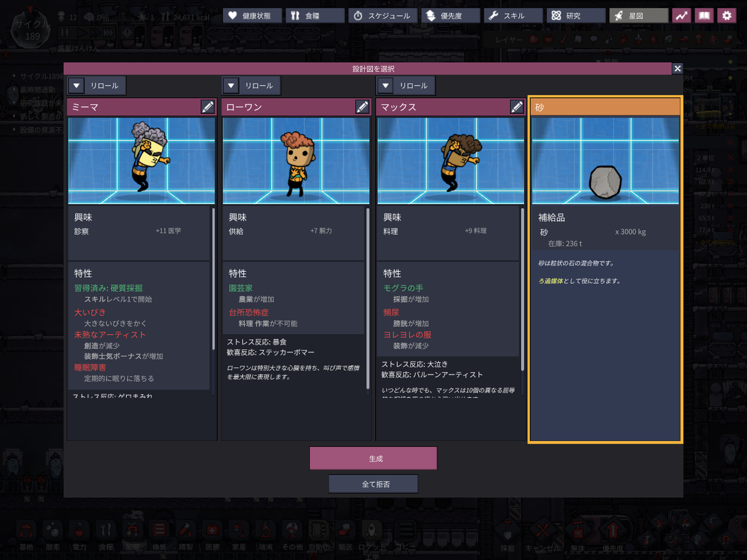Select the マックス duplicant portrait
747x560 pixels.
coord(450,161)
